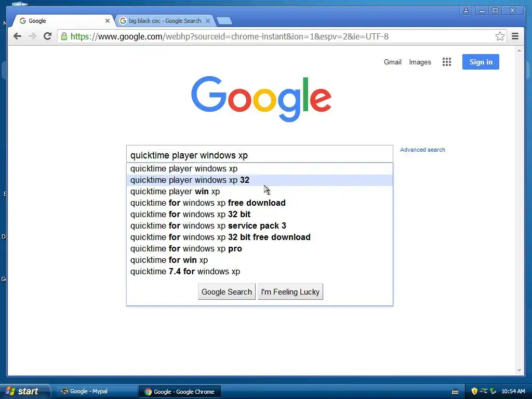532x399 pixels.
Task: Click the scrollbar up arrow
Action: pyautogui.click(x=519, y=50)
